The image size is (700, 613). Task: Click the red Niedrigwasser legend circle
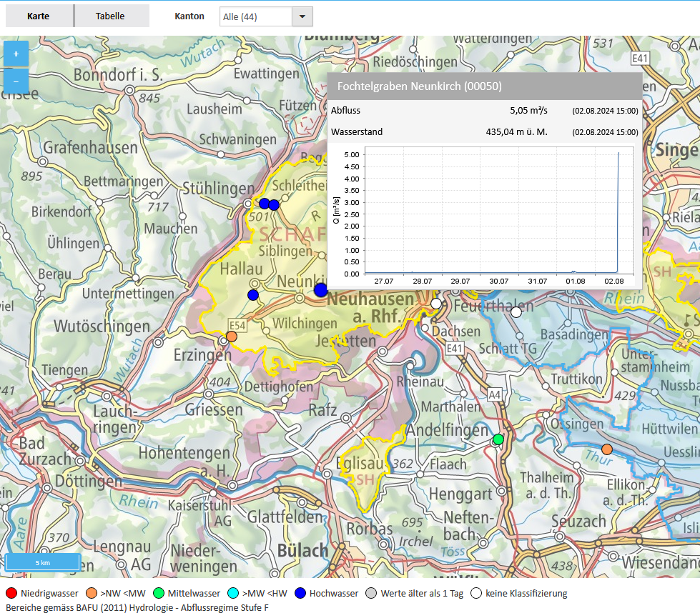point(11,593)
